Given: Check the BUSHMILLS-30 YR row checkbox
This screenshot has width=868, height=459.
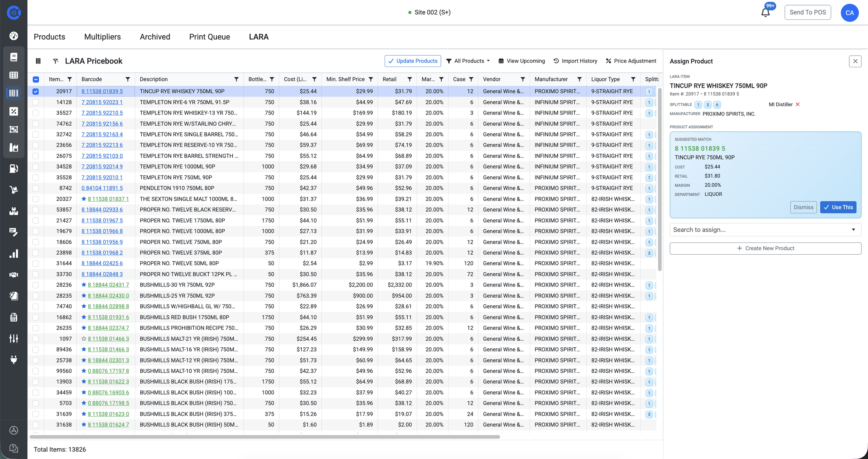Looking at the screenshot, I should point(36,285).
